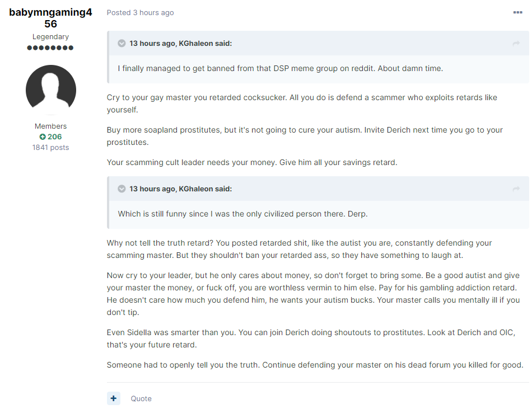Click the rank pips row under Legendary

(x=50, y=48)
